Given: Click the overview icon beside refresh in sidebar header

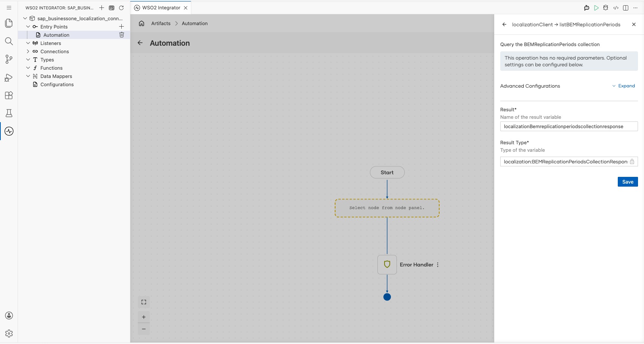Looking at the screenshot, I should pyautogui.click(x=112, y=7).
